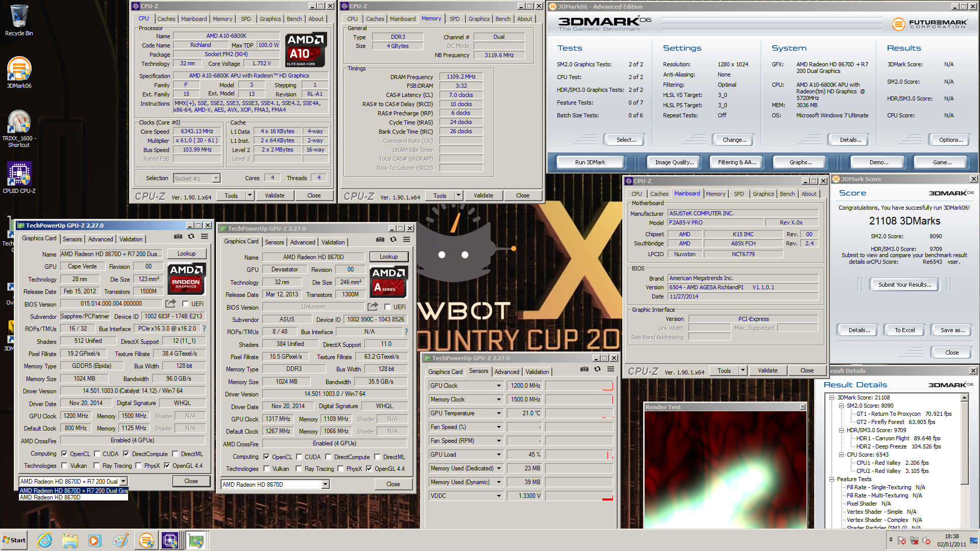Viewport: 980px width, 551px height.
Task: Open Tools dropdown arrow in CPU-Z CPU window
Action: 250,195
